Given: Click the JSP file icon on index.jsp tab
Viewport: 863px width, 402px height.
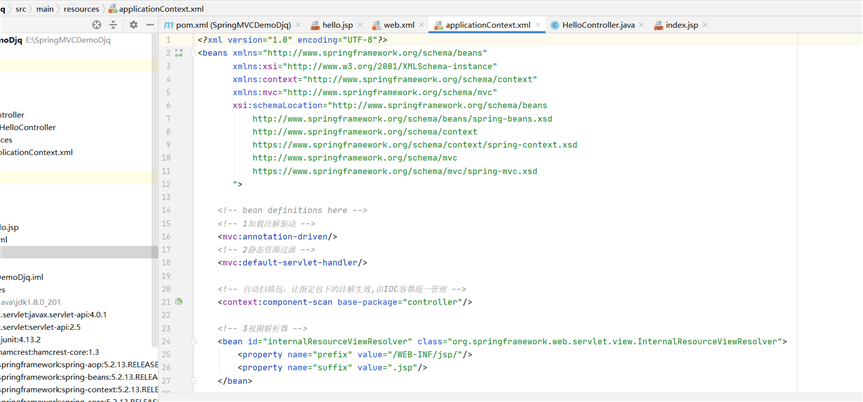Looking at the screenshot, I should click(658, 25).
